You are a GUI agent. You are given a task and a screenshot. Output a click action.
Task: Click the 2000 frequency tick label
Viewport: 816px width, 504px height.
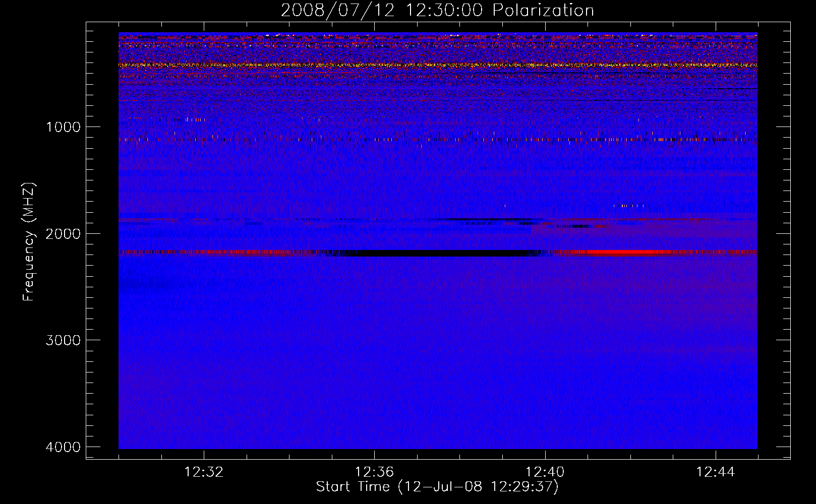click(x=63, y=234)
